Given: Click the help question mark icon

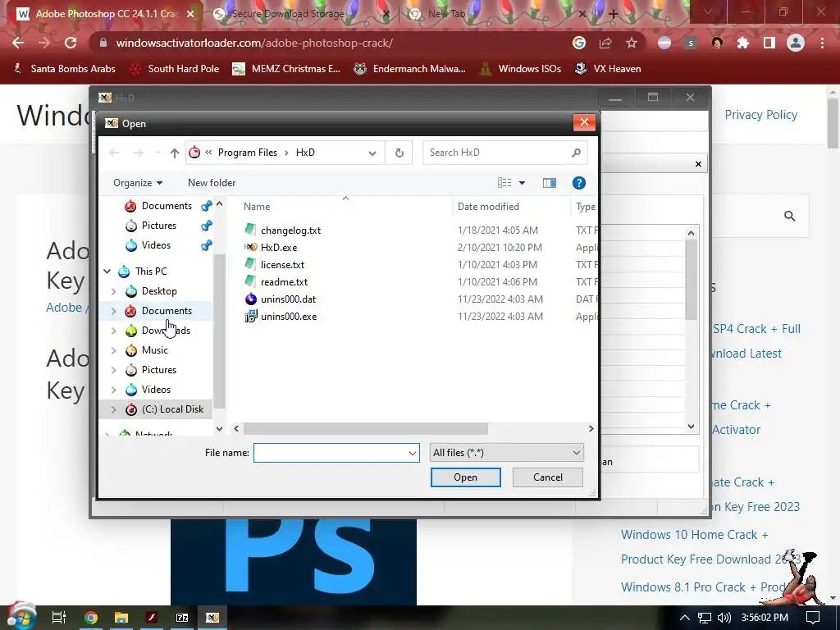Looking at the screenshot, I should (578, 183).
